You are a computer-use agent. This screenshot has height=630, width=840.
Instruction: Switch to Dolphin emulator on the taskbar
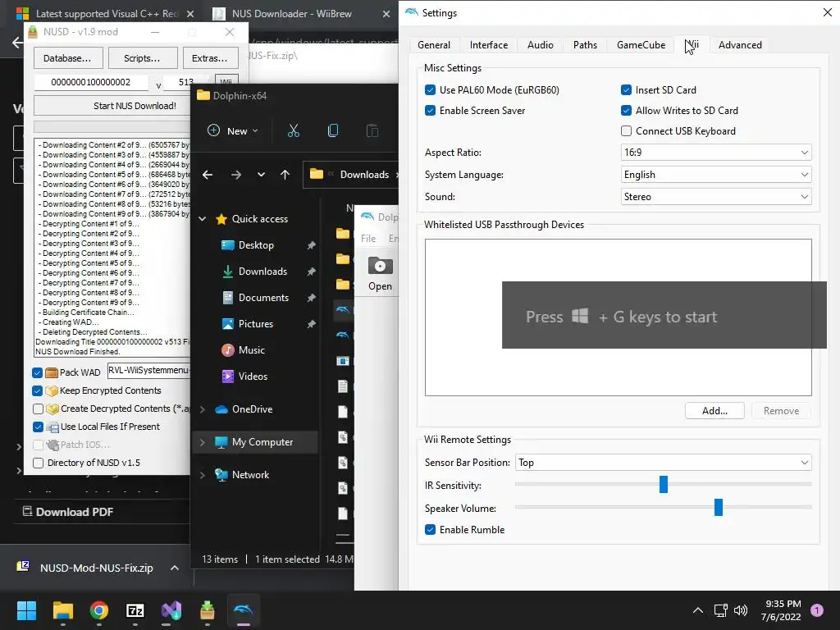point(243,610)
